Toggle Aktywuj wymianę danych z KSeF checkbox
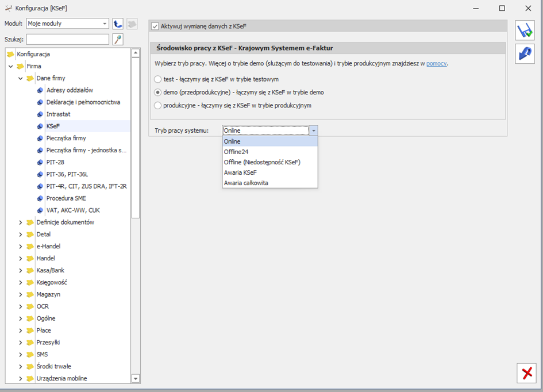 click(155, 26)
